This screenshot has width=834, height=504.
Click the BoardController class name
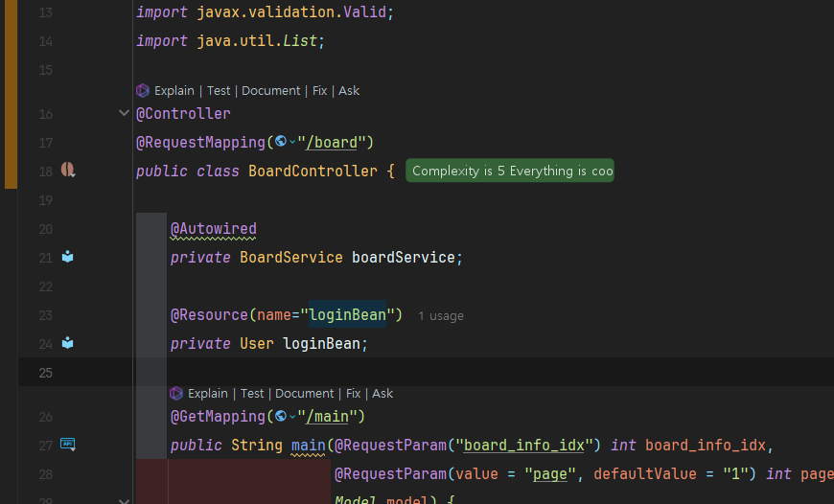[x=313, y=172]
